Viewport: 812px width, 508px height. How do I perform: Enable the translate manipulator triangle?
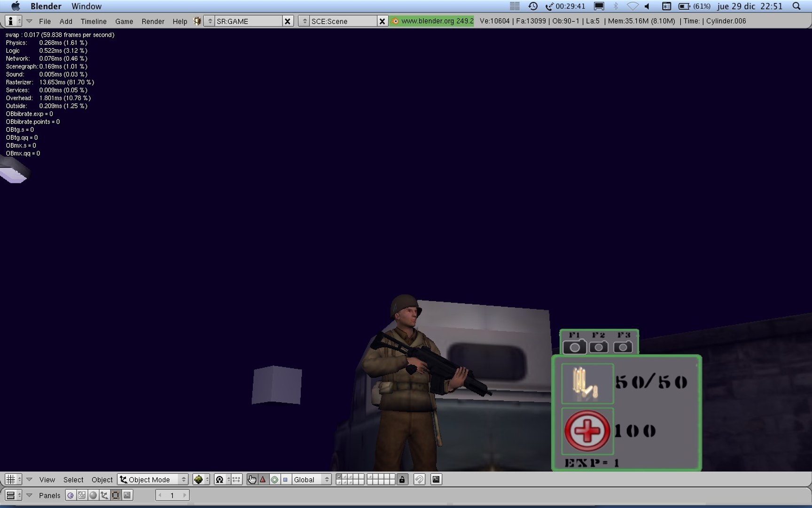pos(263,479)
